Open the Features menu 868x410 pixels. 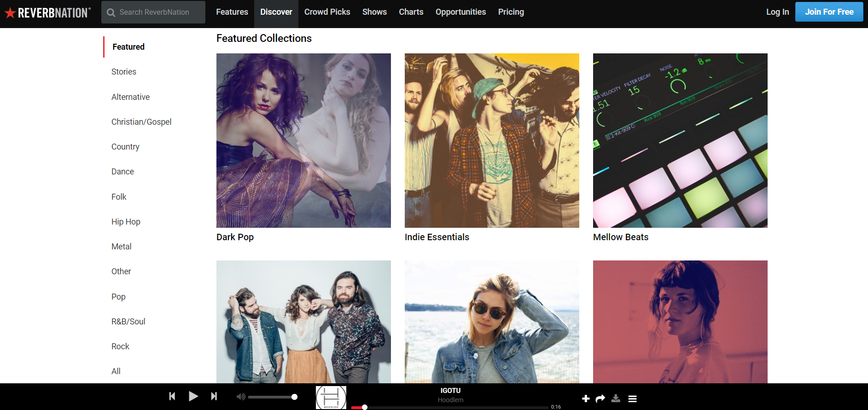(232, 12)
